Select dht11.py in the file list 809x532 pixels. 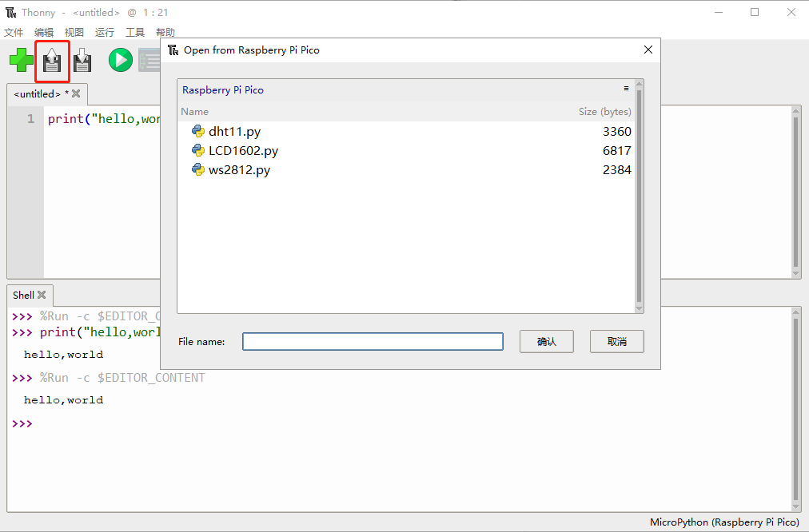[x=407, y=132]
